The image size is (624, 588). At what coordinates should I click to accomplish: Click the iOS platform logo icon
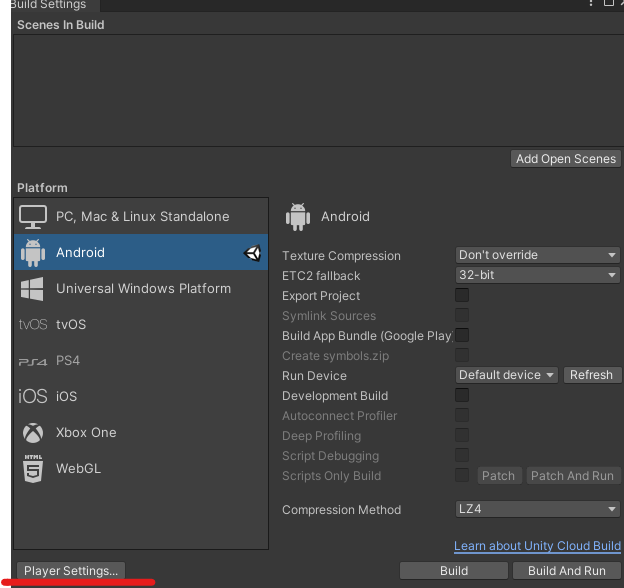point(33,396)
